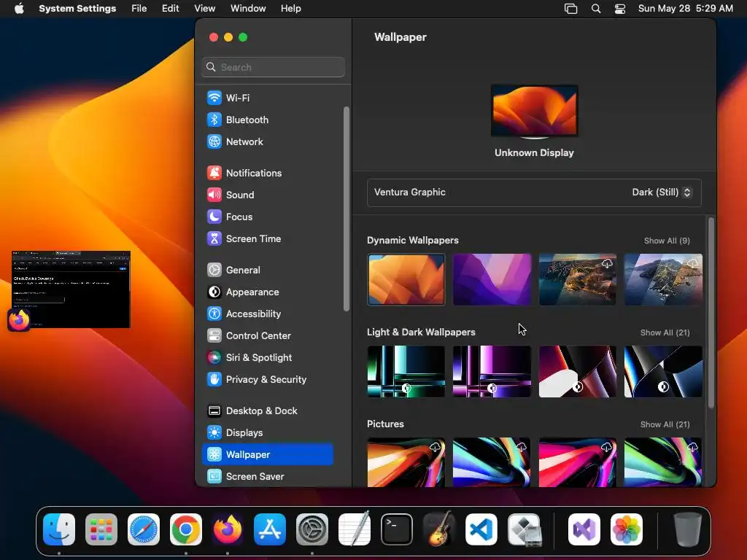
Task: Open Privacy & Security settings
Action: tap(267, 379)
